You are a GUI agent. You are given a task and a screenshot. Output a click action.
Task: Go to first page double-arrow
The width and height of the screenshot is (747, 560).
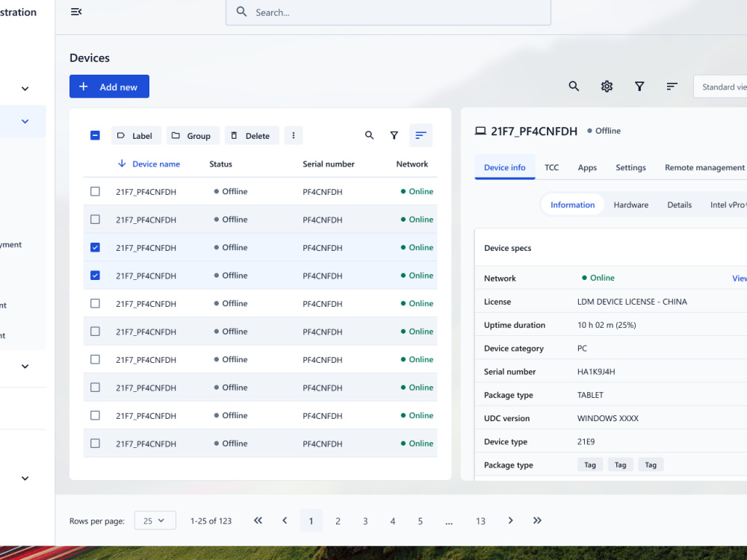(258, 520)
